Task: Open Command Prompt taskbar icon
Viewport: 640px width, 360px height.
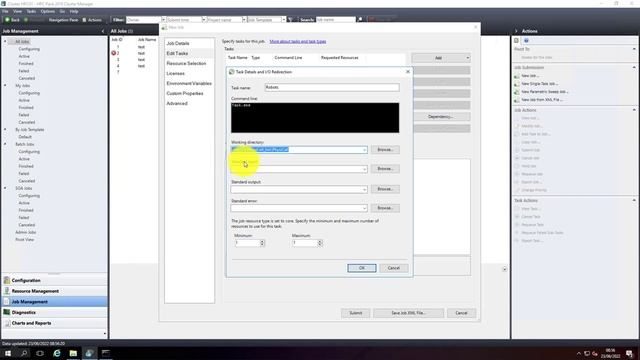Action: 106,353
